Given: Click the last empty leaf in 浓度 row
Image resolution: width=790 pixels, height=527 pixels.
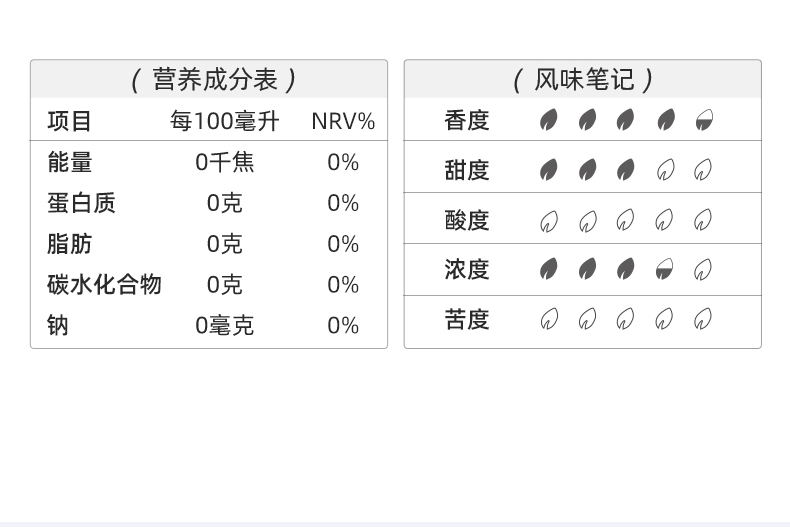Looking at the screenshot, I should 704,269.
